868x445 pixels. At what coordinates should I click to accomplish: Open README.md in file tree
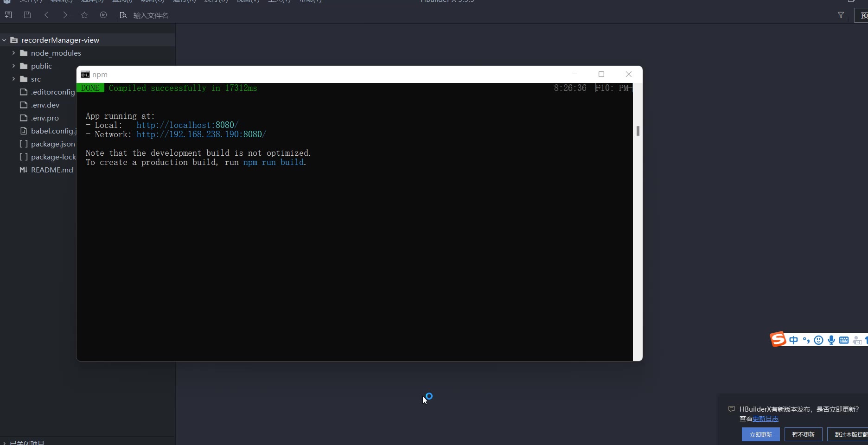tap(51, 170)
